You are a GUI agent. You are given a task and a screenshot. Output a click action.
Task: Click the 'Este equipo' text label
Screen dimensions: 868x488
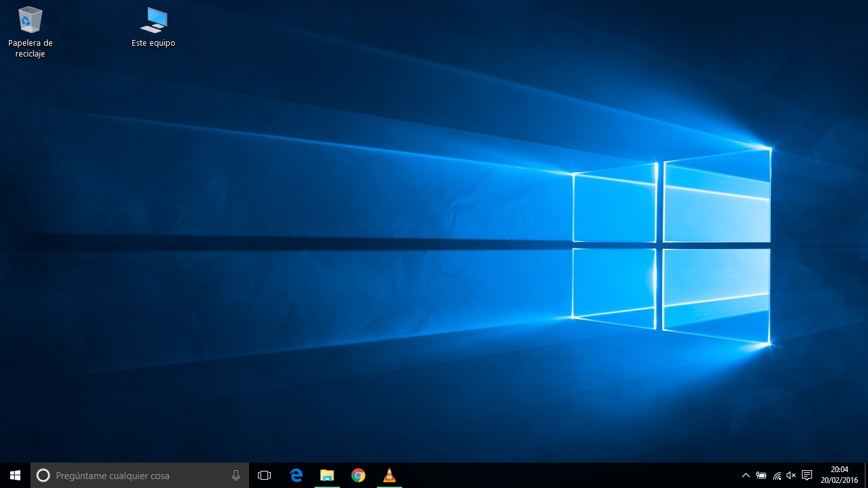pos(153,43)
